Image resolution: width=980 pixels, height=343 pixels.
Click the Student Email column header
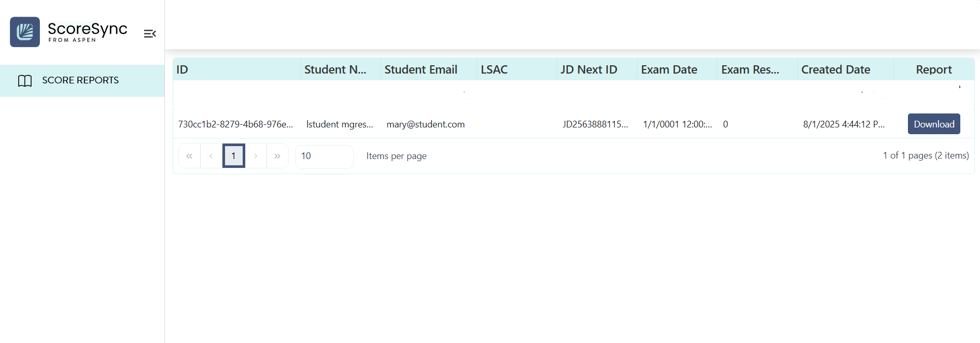(x=421, y=69)
